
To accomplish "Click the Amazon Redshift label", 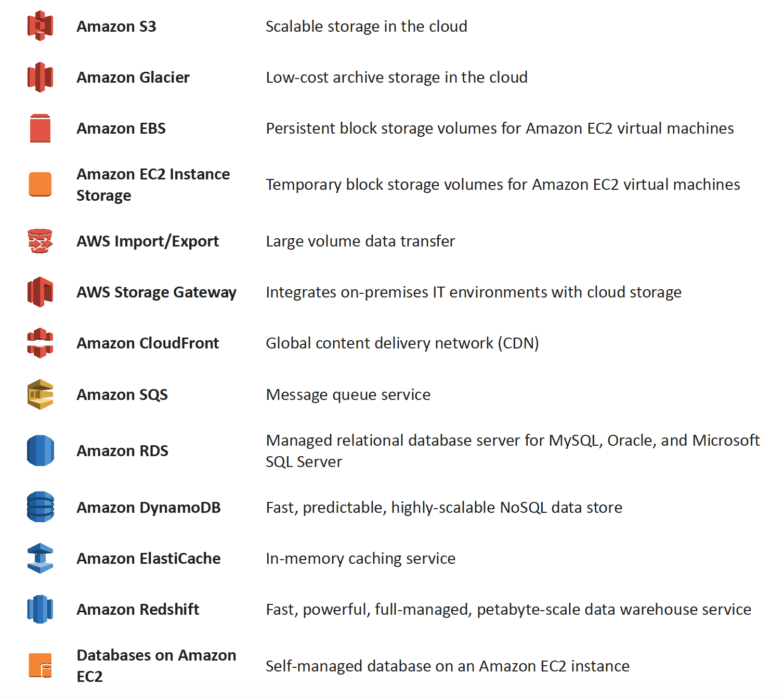I will click(138, 609).
